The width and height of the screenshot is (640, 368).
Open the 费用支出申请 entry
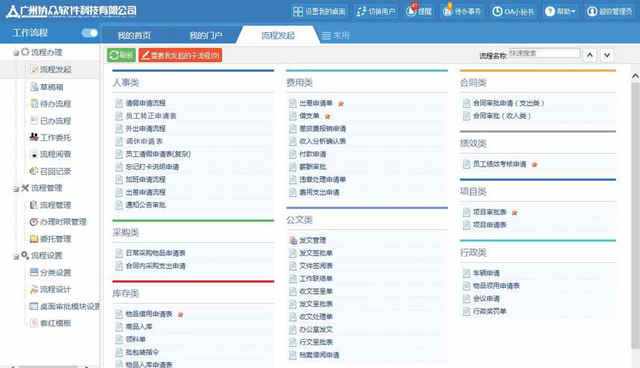(319, 192)
